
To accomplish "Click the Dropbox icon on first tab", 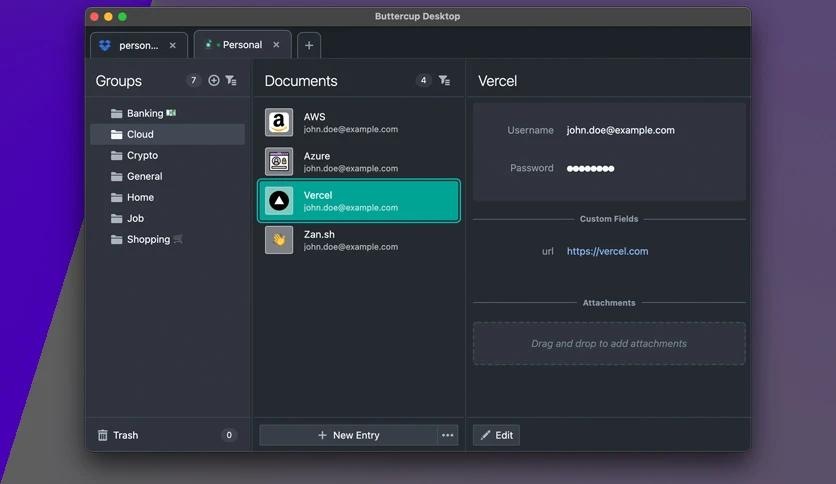I will tap(105, 45).
